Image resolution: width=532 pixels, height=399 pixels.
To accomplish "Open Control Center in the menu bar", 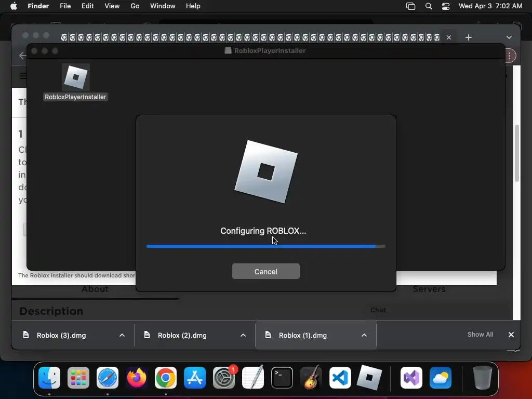I will [x=445, y=6].
